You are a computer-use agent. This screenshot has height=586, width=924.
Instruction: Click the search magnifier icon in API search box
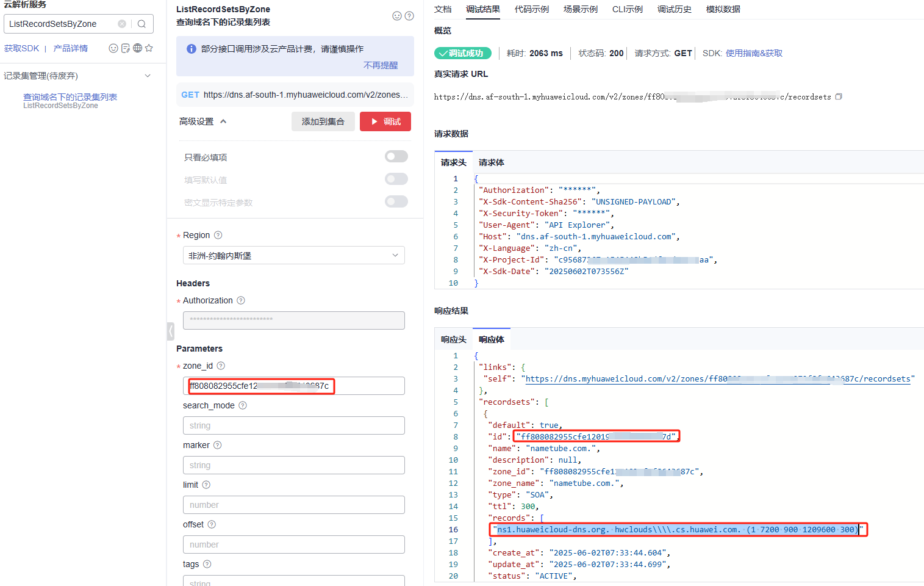pos(141,24)
